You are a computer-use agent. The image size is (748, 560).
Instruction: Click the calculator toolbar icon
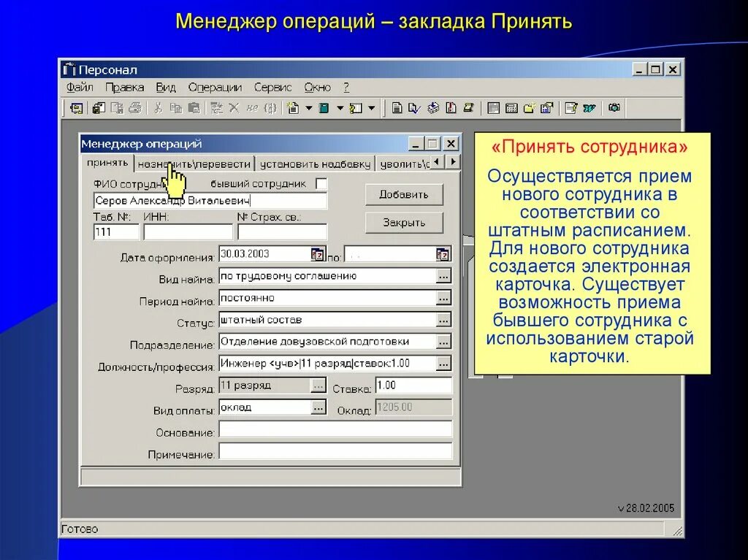511,108
